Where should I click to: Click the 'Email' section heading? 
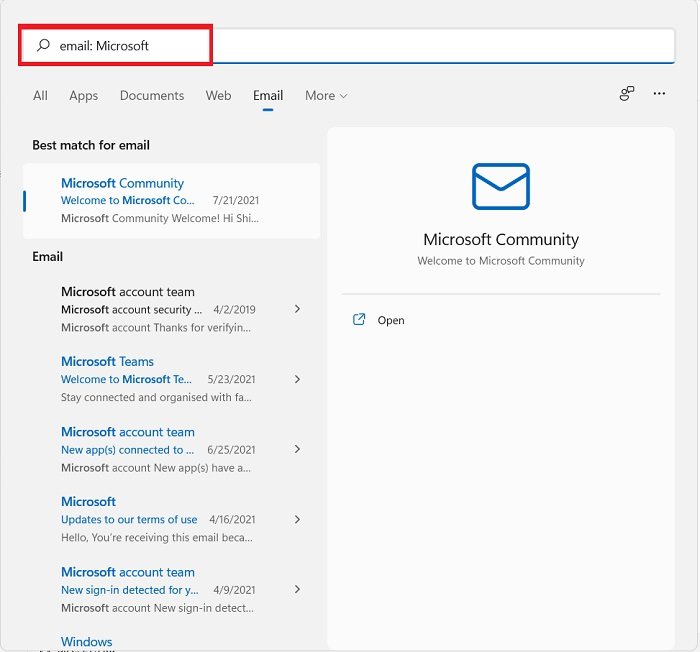(x=47, y=257)
